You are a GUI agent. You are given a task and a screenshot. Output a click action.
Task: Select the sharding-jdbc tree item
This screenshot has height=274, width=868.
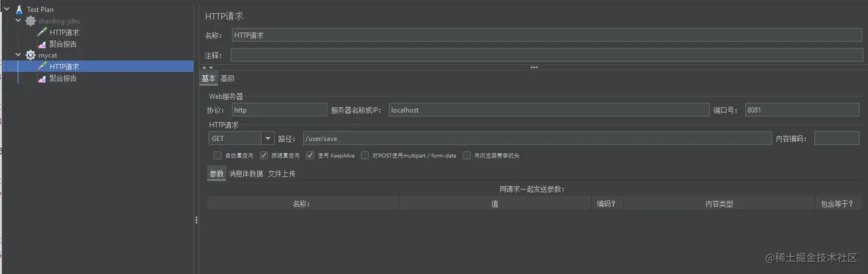click(59, 21)
